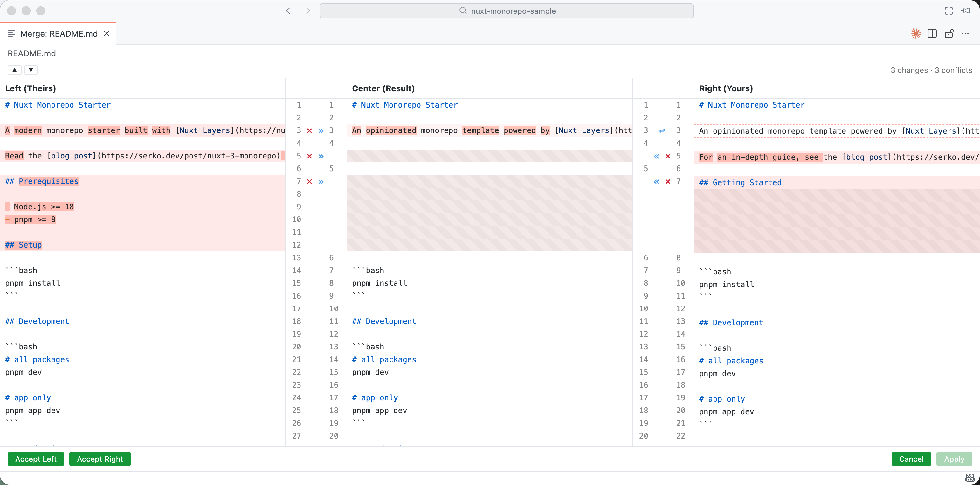The image size is (980, 485).
Task: Accept right change on line 7
Action: pos(656,182)
